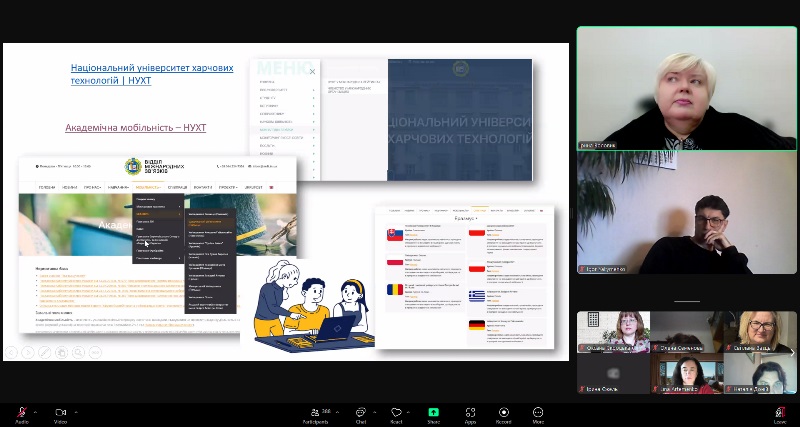Open the slide show more options icon
The height and width of the screenshot is (427, 800).
point(95,352)
